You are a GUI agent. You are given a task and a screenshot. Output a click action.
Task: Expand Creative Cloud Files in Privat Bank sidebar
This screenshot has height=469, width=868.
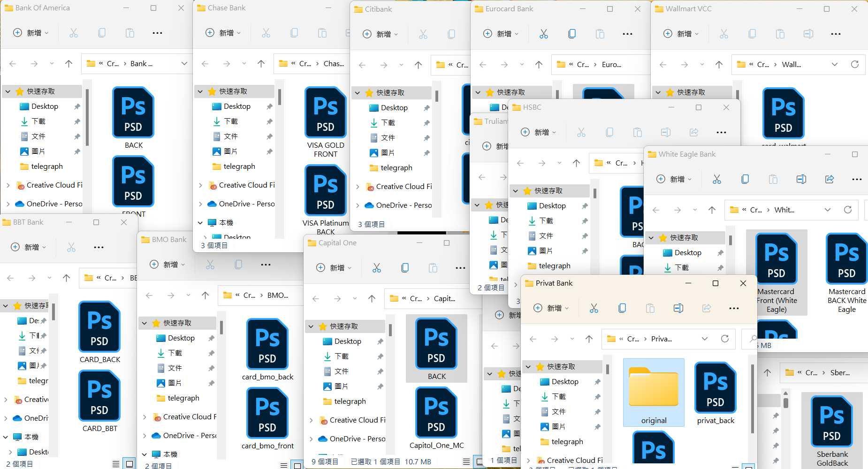tap(528, 461)
